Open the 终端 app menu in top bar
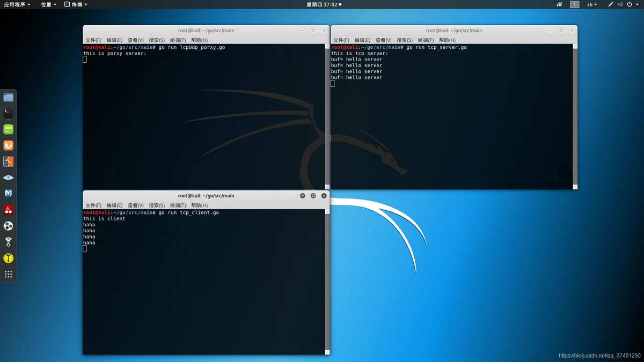The width and height of the screenshot is (644, 362). click(76, 4)
